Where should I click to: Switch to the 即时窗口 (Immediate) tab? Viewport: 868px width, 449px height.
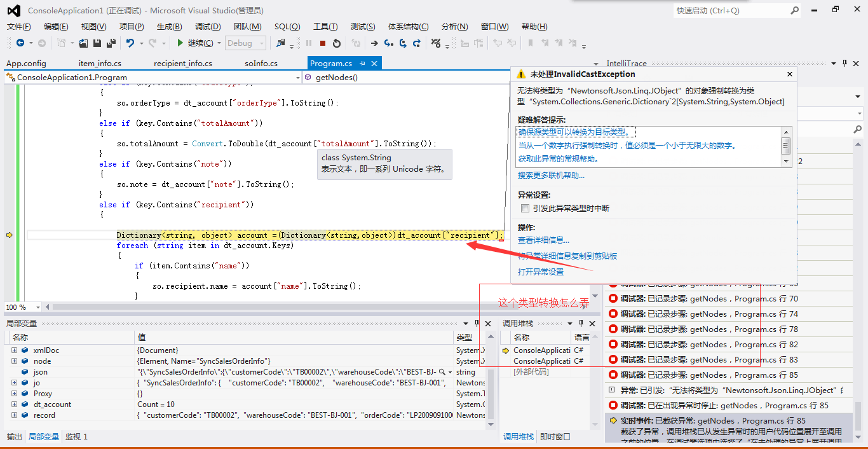tap(555, 437)
